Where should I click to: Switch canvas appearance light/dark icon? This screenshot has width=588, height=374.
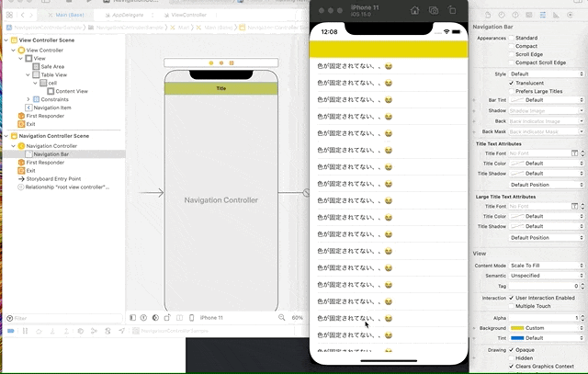click(x=155, y=318)
